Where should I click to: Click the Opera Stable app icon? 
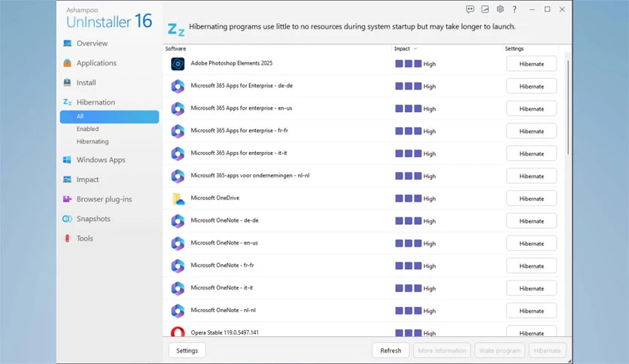point(178,332)
